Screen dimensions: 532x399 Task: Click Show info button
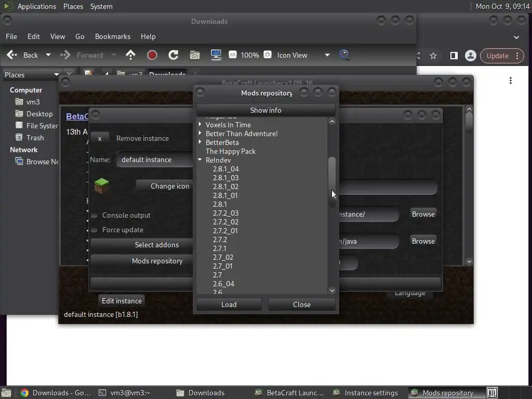(x=265, y=110)
